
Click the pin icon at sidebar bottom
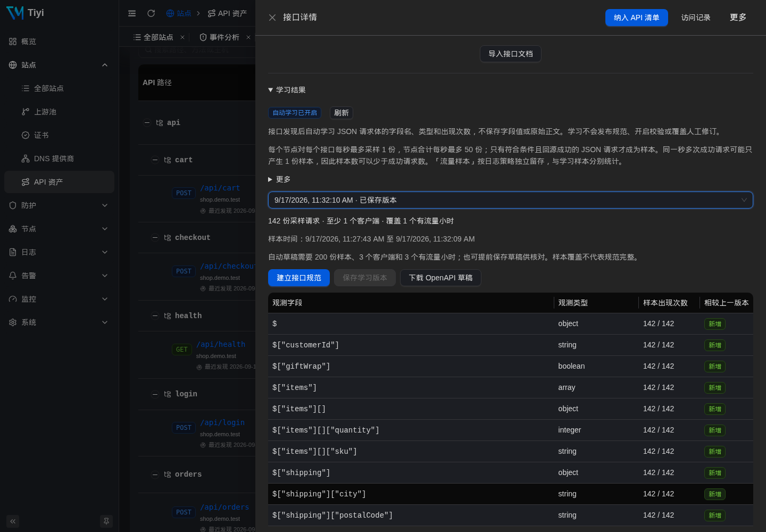point(106,521)
